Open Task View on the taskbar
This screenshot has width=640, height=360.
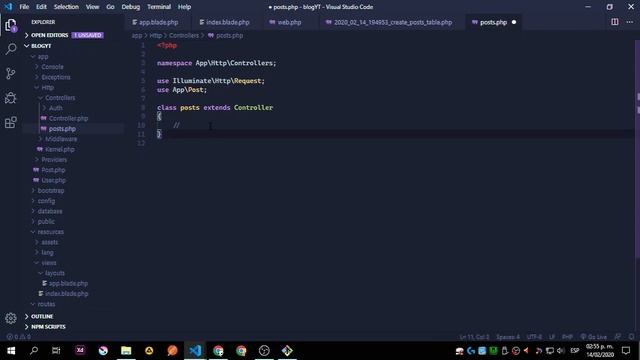[x=56, y=351]
